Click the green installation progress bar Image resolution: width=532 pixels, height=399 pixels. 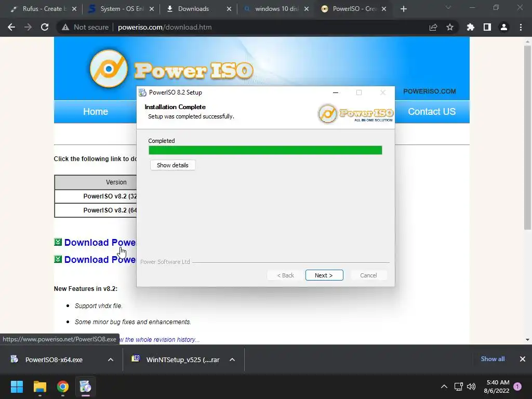pyautogui.click(x=265, y=150)
